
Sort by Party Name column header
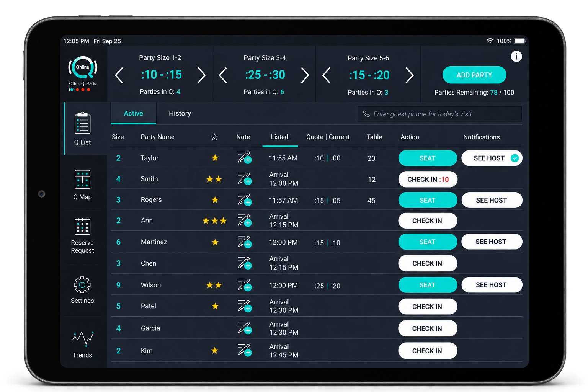click(157, 137)
